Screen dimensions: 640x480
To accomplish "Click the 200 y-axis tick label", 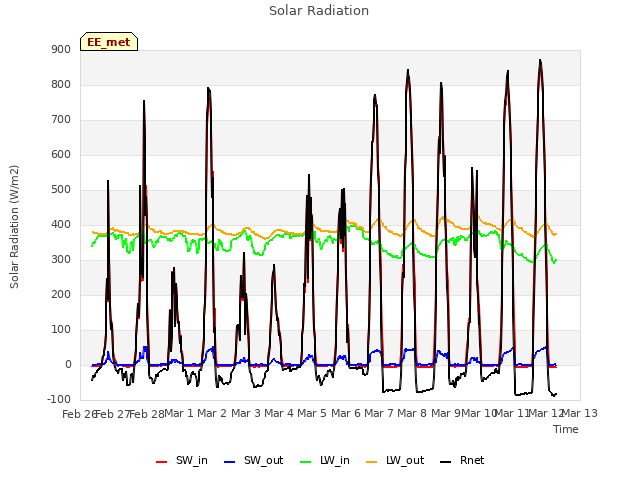I will pos(61,294).
